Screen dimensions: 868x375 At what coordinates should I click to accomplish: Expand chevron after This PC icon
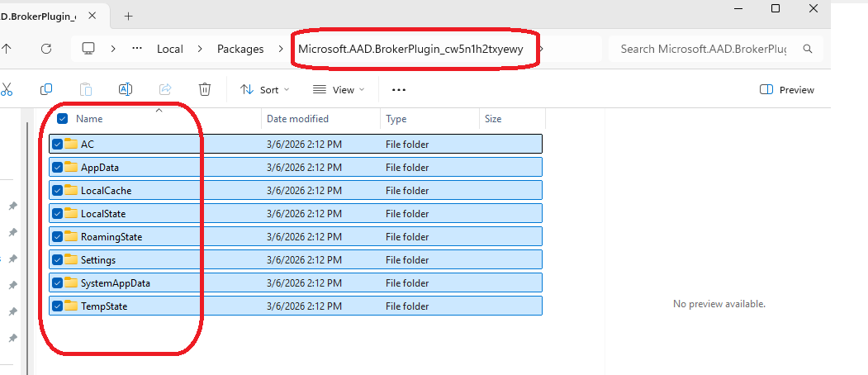point(113,49)
